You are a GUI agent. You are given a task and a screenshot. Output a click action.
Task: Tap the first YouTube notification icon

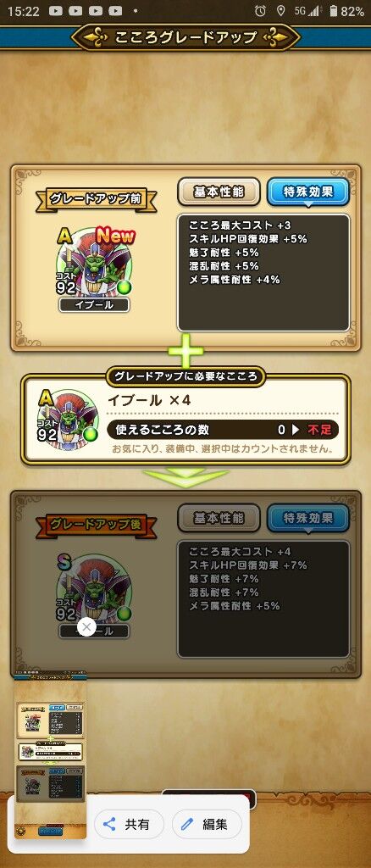55,10
